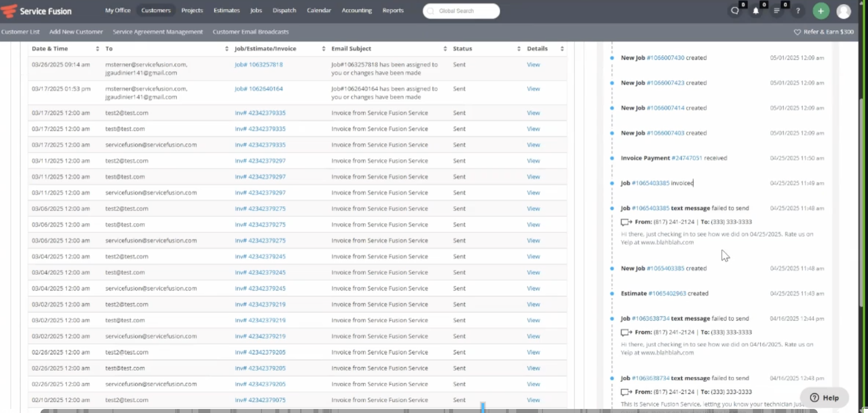The image size is (868, 413).
Task: Click the Refer & Earn heart icon
Action: coord(797,32)
